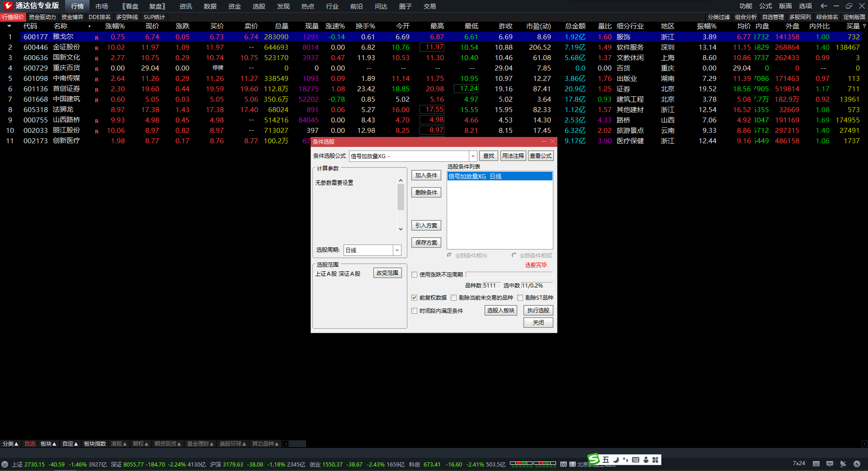
Task: Enable 剔除ST品种 checkbox
Action: pos(520,297)
